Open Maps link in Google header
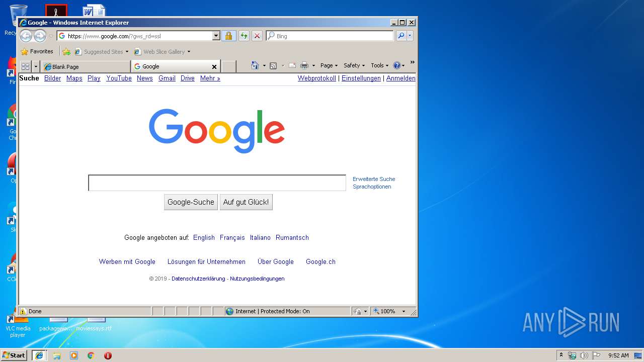The image size is (644, 362). [x=74, y=78]
